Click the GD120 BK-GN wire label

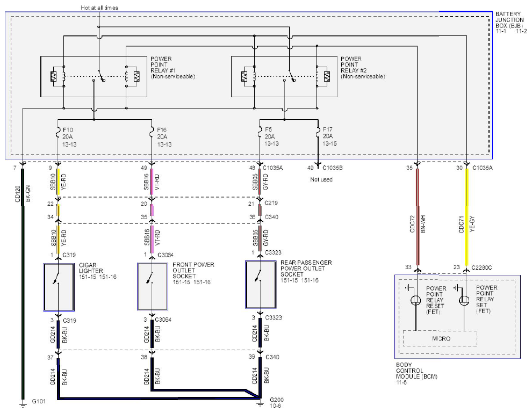23,194
